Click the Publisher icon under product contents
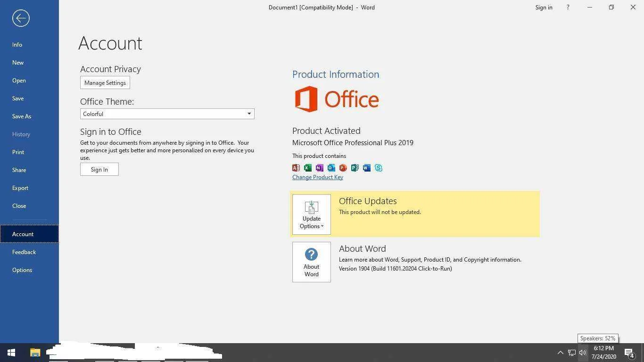Viewport: 644px width, 362px height. click(355, 168)
